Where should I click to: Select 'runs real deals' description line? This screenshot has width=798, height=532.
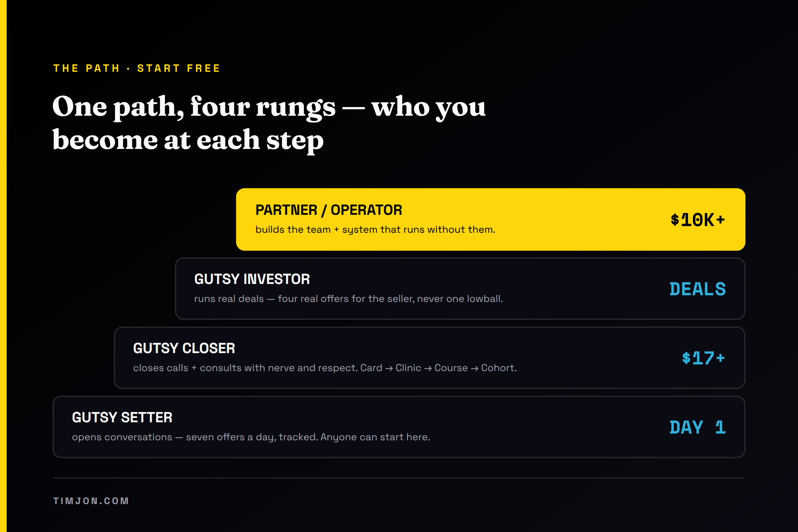(348, 299)
